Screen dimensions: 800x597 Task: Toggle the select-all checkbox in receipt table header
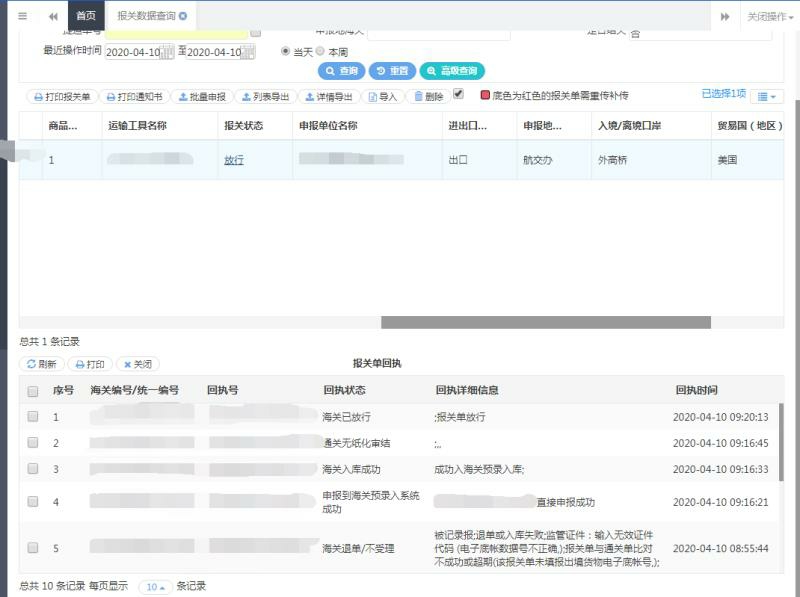pyautogui.click(x=33, y=391)
